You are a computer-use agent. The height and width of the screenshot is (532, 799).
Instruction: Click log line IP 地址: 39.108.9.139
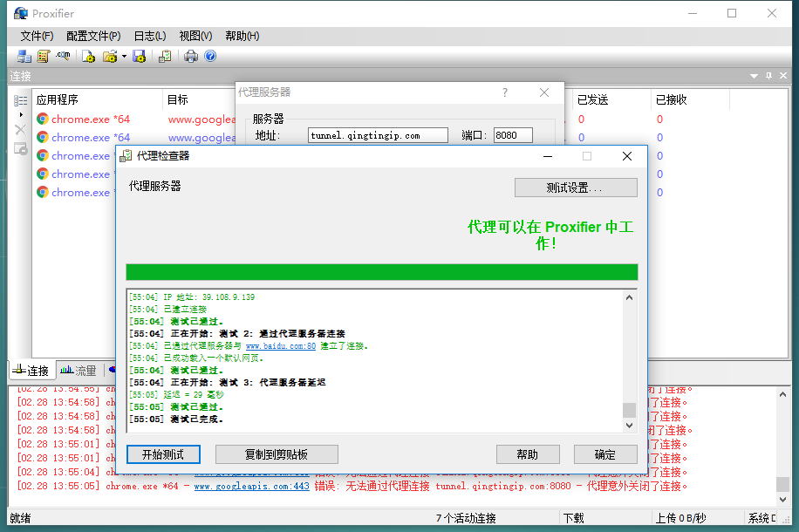[192, 297]
